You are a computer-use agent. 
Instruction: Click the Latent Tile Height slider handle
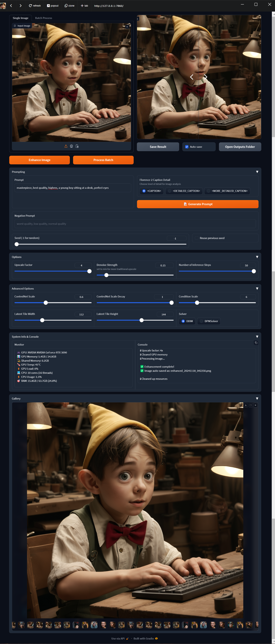click(x=142, y=320)
